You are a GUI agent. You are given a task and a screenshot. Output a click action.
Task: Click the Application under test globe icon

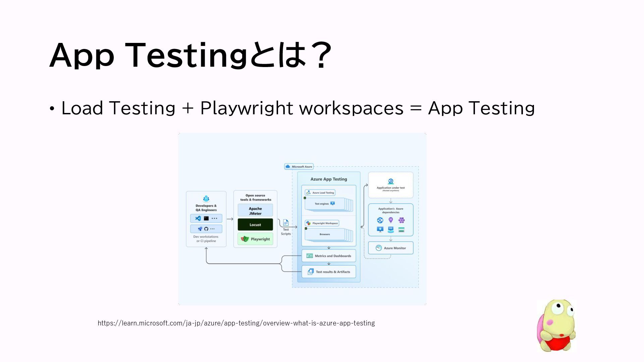click(391, 181)
